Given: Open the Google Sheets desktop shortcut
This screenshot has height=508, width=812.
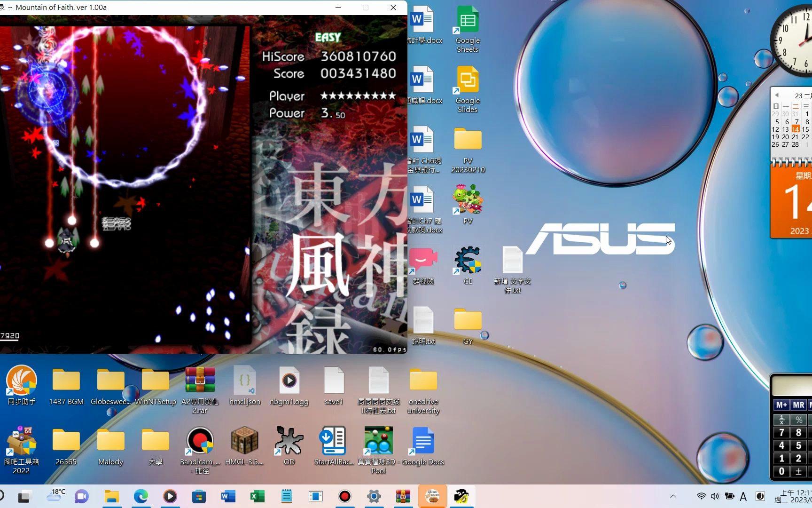Looking at the screenshot, I should click(468, 29).
